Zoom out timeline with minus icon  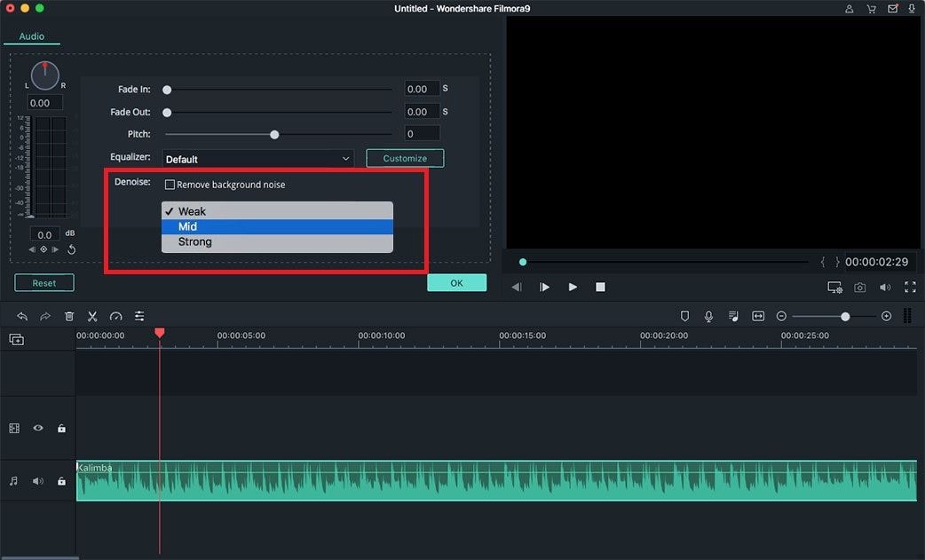click(x=781, y=317)
